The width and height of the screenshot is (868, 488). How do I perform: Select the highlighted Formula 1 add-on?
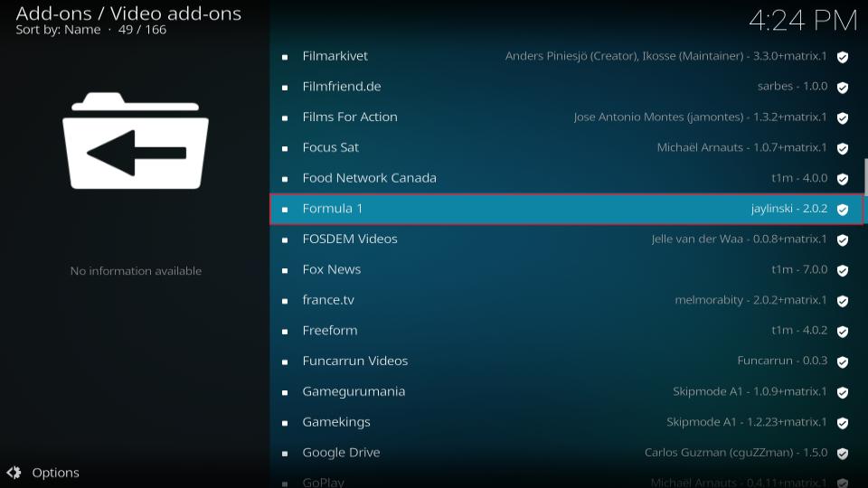pos(566,209)
